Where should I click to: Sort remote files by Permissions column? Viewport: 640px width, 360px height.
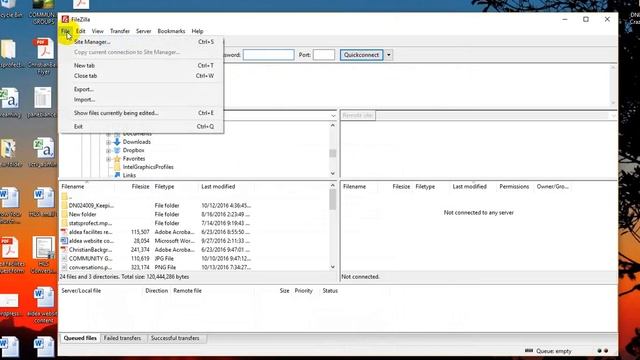(x=514, y=187)
